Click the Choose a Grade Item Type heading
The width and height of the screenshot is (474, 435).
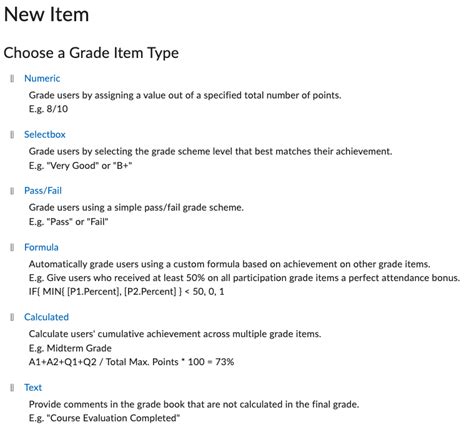click(91, 53)
